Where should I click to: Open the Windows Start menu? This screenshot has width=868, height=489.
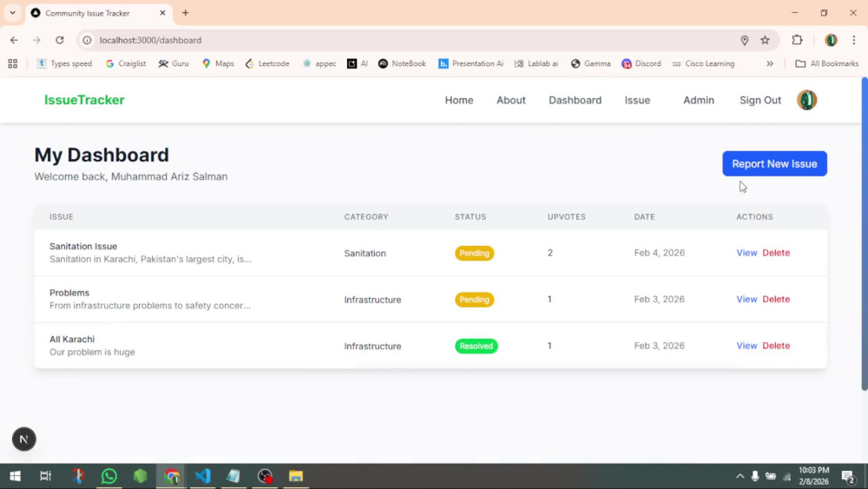(x=15, y=476)
